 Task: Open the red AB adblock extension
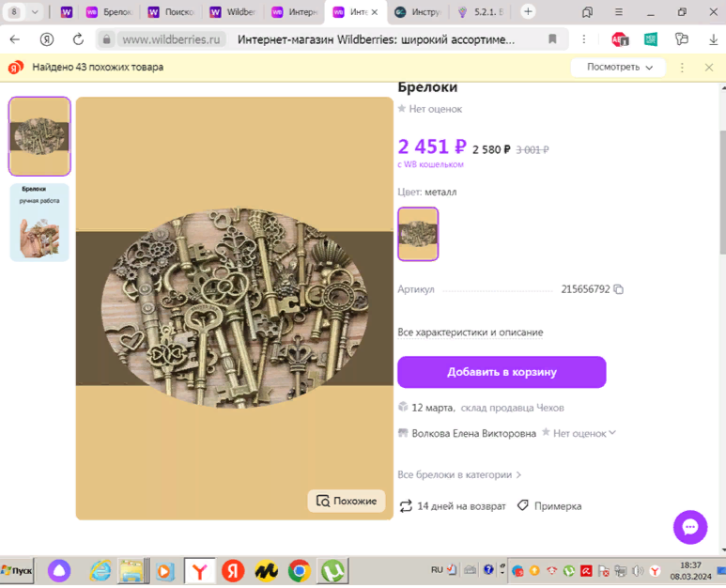pyautogui.click(x=620, y=39)
